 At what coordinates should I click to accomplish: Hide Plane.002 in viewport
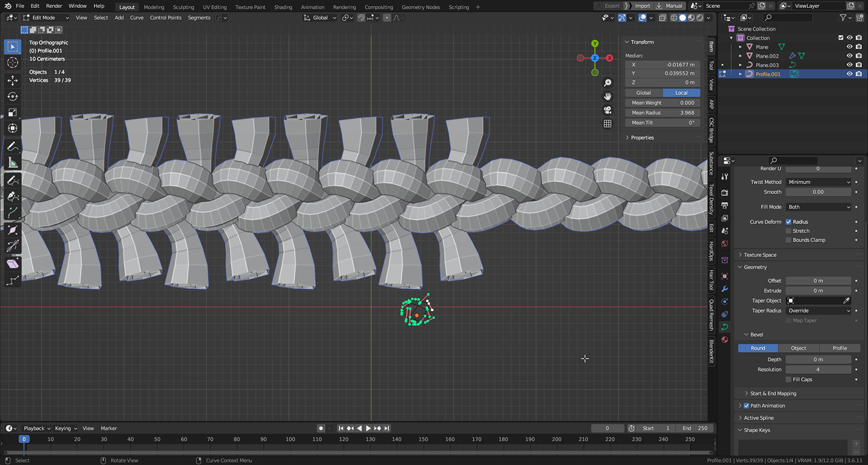pos(849,56)
